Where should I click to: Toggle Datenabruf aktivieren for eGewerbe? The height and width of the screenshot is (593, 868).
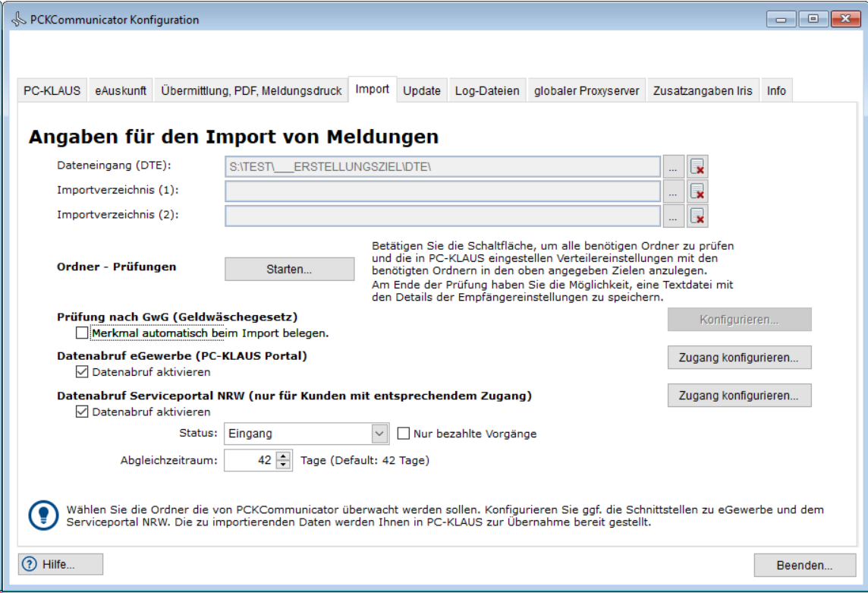(82, 372)
